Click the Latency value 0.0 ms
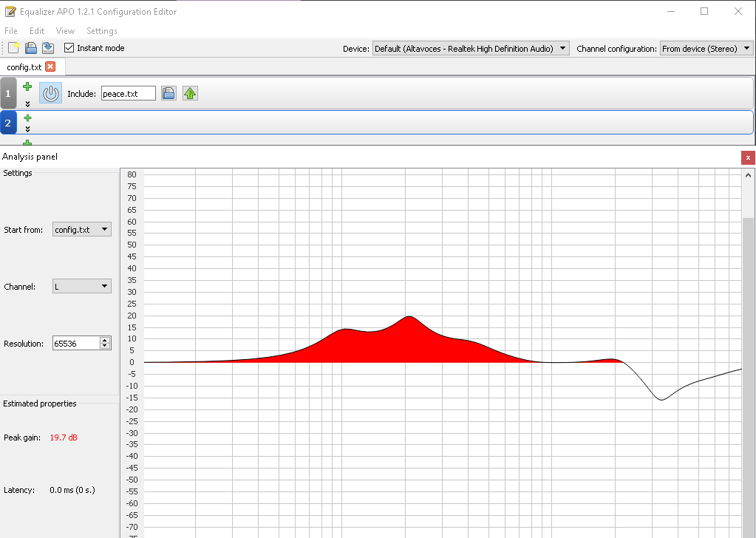This screenshot has width=756, height=538. 72,490
